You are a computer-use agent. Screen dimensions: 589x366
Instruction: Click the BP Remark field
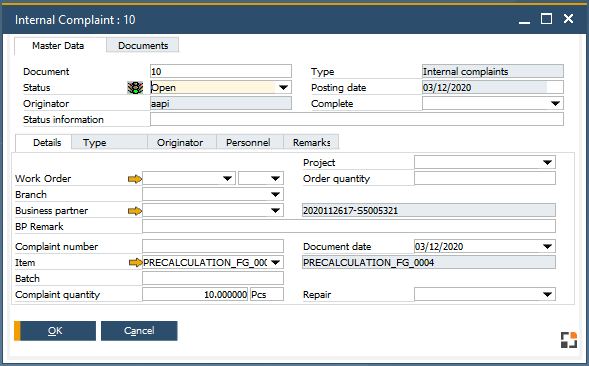pyautogui.click(x=349, y=227)
